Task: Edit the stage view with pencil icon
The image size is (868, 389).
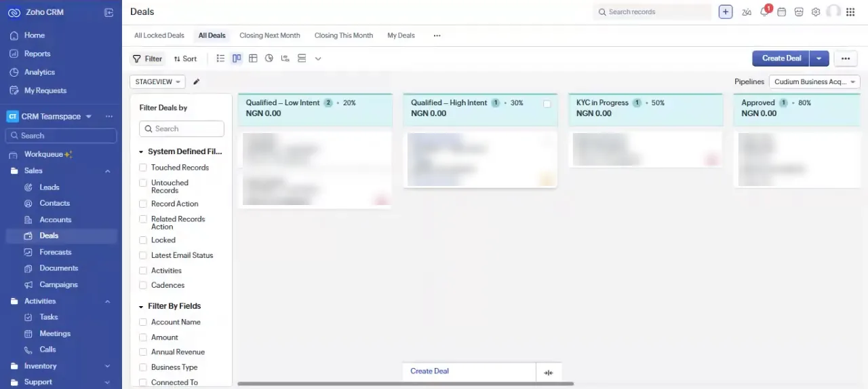Action: point(197,82)
